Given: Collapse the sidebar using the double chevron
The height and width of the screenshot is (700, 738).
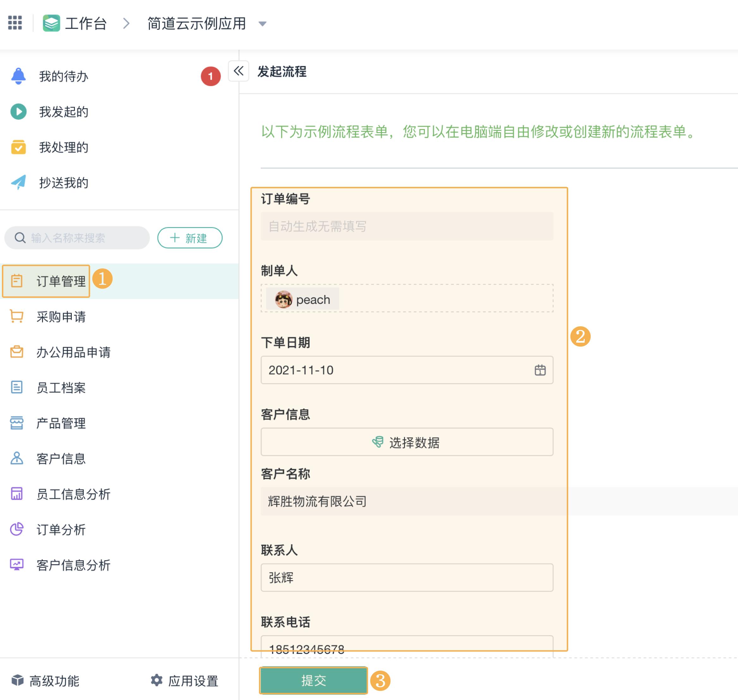Looking at the screenshot, I should point(238,71).
